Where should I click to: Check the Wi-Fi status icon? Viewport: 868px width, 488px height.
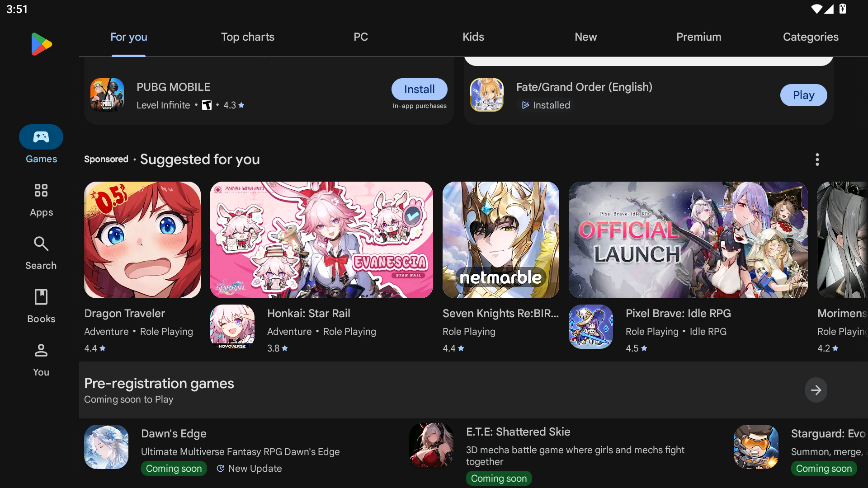(816, 9)
